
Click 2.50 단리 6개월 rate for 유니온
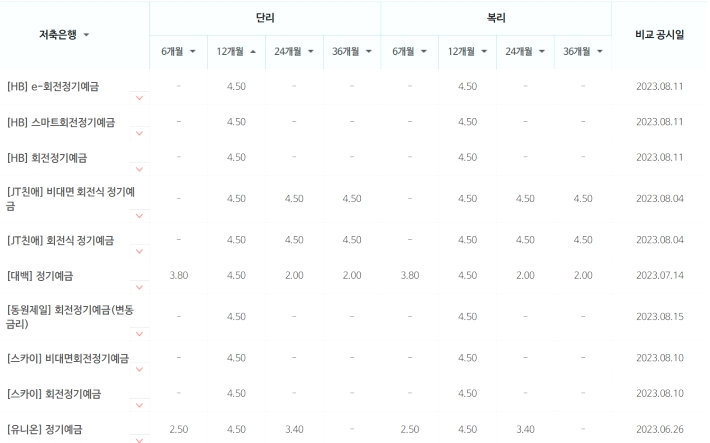point(178,429)
